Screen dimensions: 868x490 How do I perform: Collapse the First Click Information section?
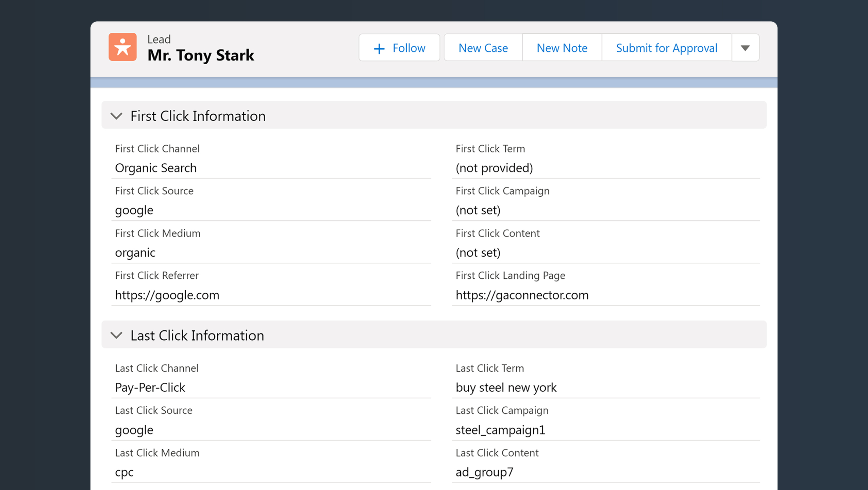(116, 116)
